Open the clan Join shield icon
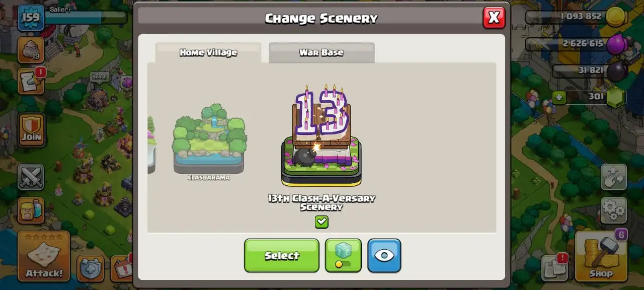The height and width of the screenshot is (290, 644). pyautogui.click(x=31, y=130)
